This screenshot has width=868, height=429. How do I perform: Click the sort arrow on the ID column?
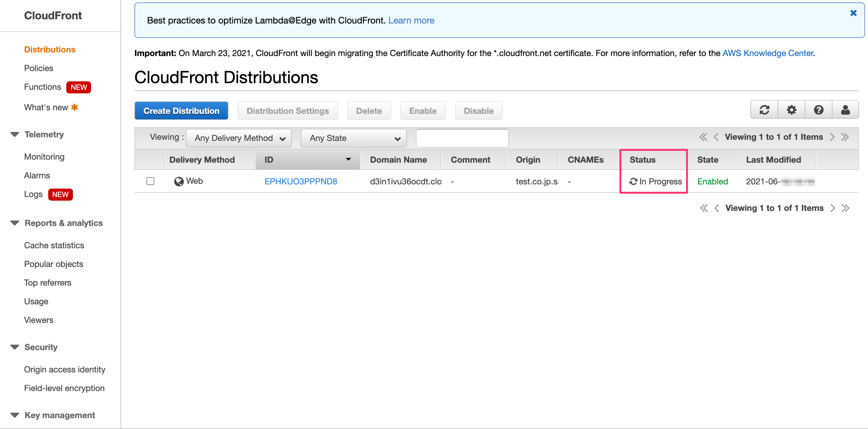click(348, 159)
